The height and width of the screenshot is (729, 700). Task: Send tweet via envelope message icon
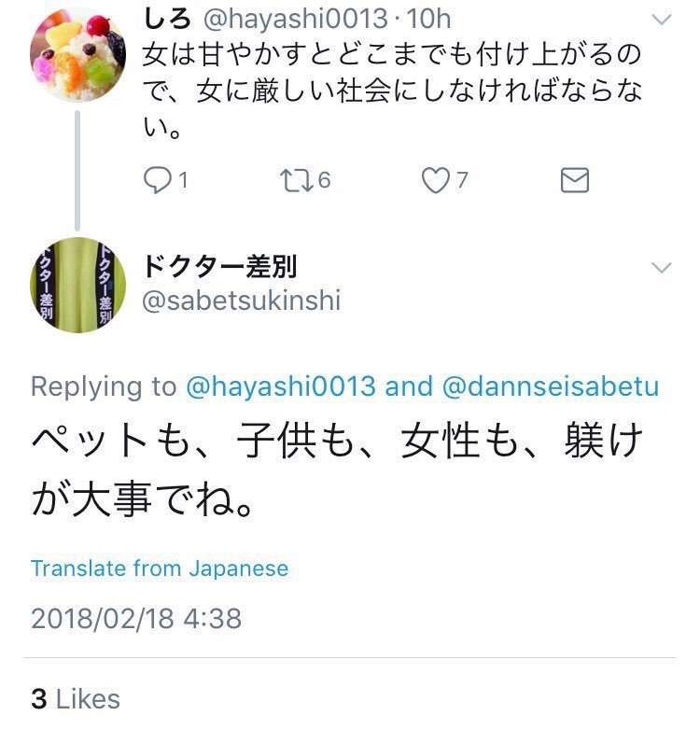coord(575,180)
